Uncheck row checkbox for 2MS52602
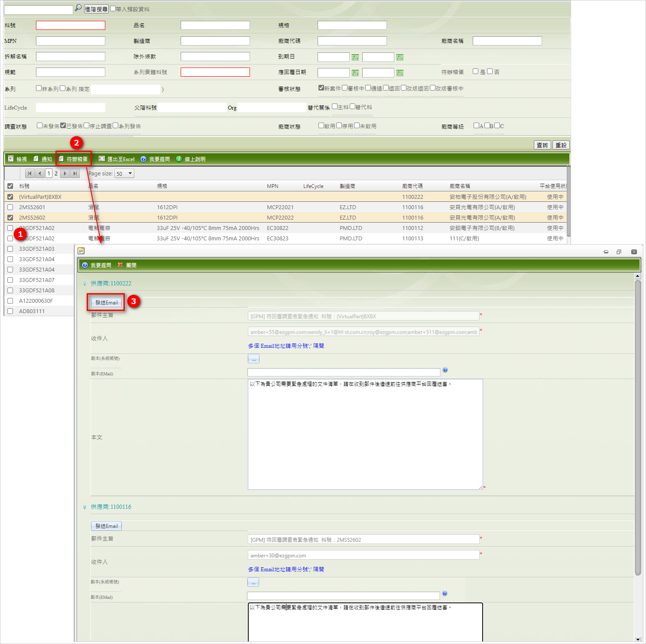This screenshot has height=644, width=646. point(10,218)
